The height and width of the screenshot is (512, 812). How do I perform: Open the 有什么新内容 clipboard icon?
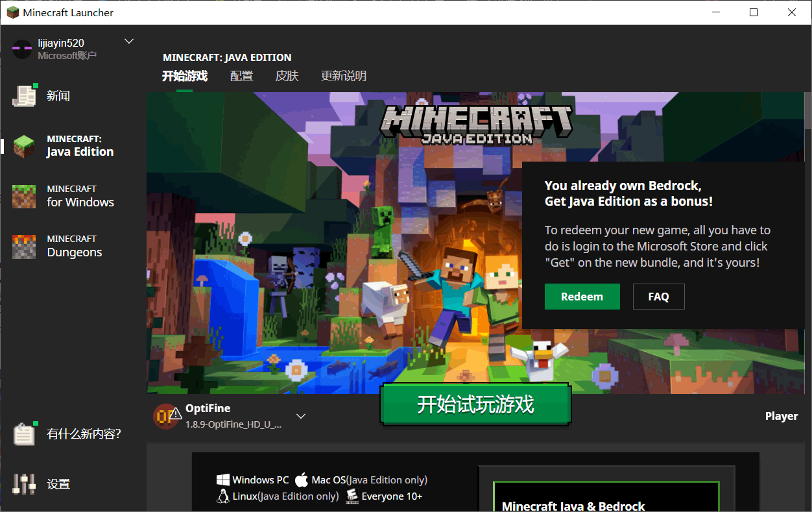[25, 433]
